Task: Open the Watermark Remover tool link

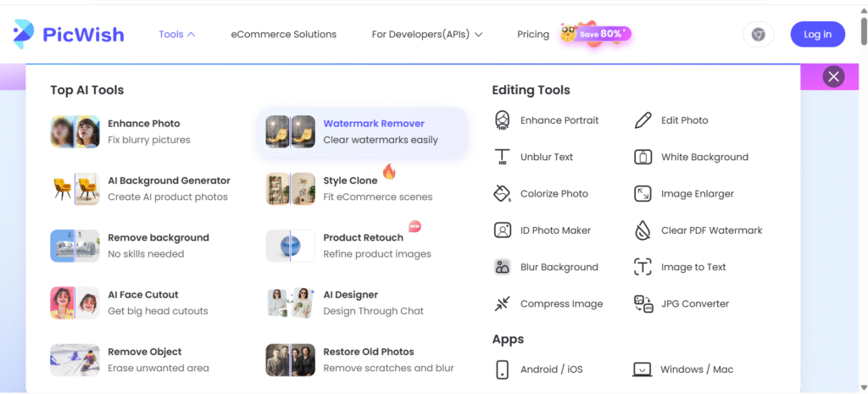Action: pyautogui.click(x=374, y=124)
